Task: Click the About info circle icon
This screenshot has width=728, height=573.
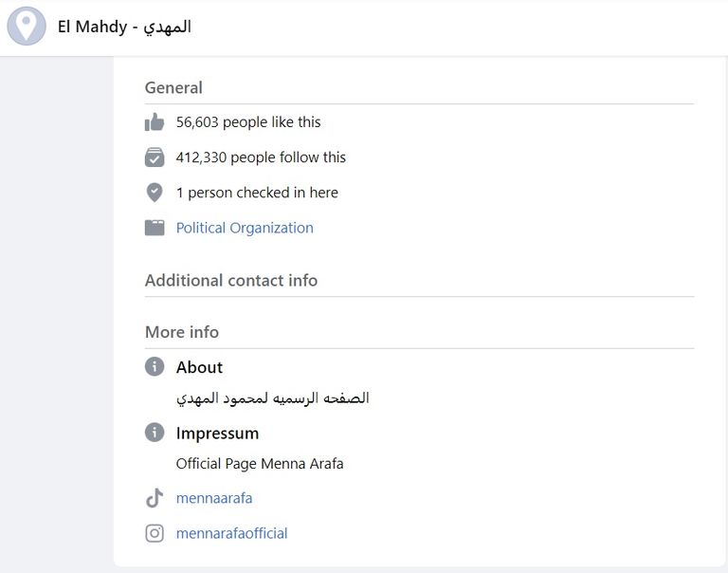Action: 155,367
